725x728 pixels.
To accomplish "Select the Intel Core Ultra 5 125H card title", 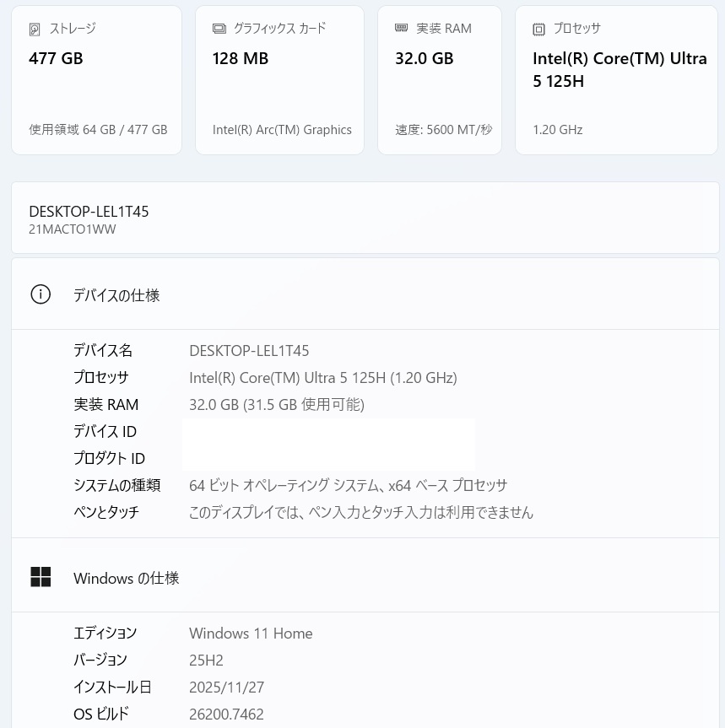I will pos(619,70).
